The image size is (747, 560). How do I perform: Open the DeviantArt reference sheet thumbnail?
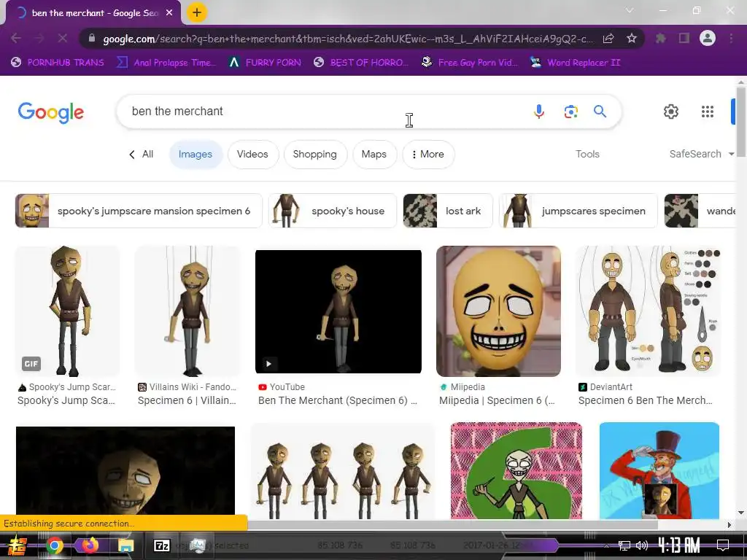click(x=648, y=311)
